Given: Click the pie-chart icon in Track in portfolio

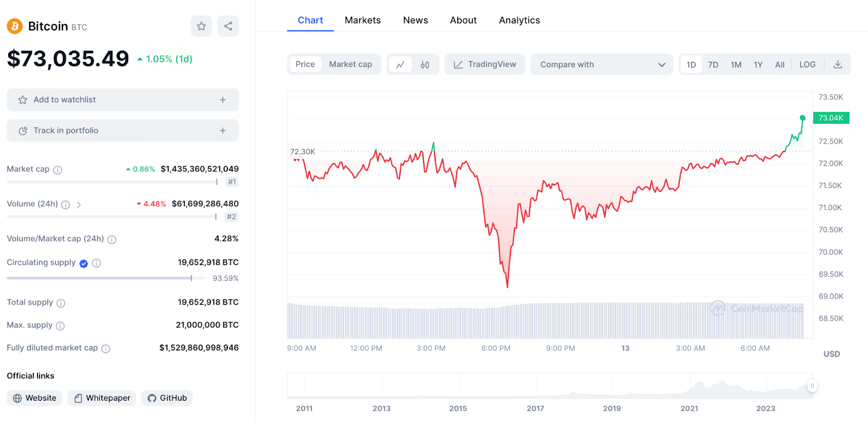Looking at the screenshot, I should (x=23, y=131).
